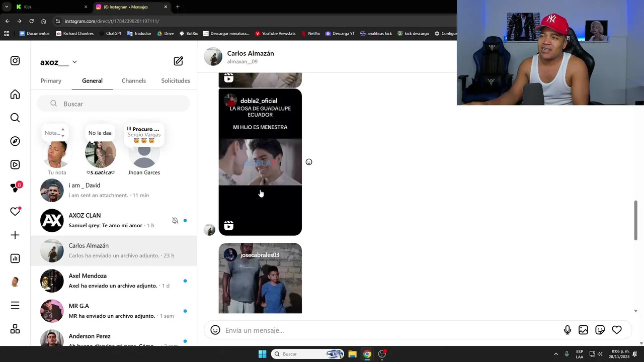Image resolution: width=644 pixels, height=362 pixels.
Task: Open the MR G.A conversation
Action: 114,311
